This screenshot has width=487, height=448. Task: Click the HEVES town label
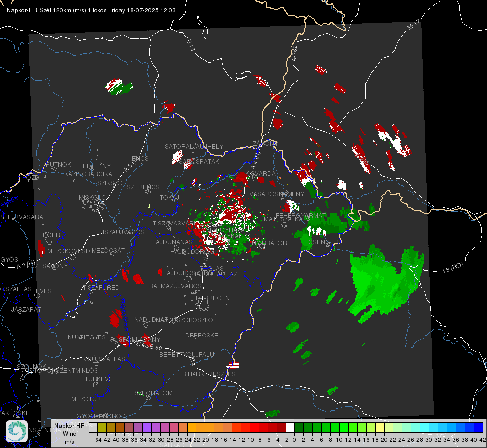[x=41, y=291]
